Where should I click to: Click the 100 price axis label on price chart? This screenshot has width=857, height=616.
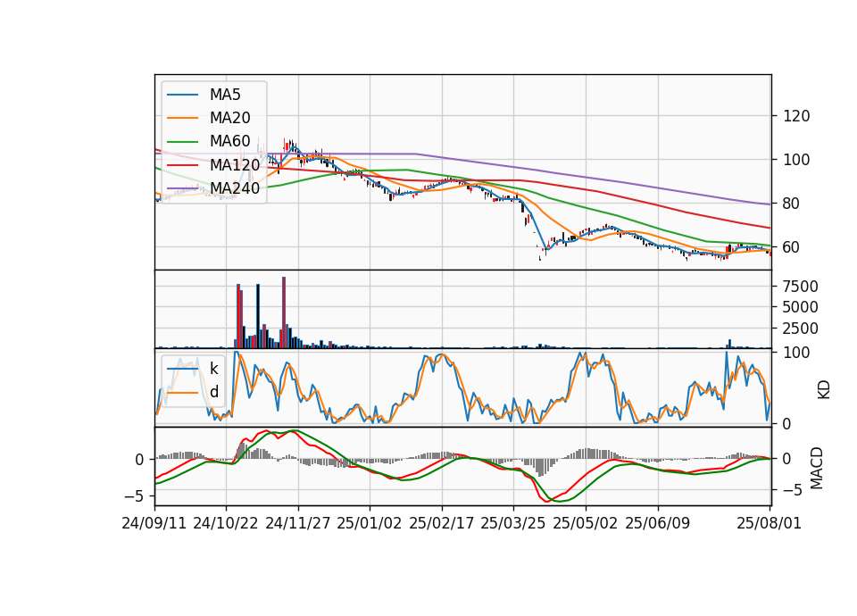(x=797, y=160)
